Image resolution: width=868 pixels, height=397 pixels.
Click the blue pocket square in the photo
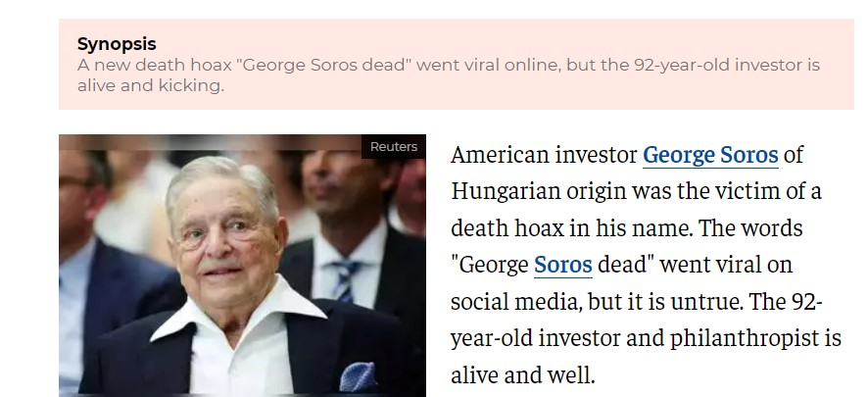357,376
